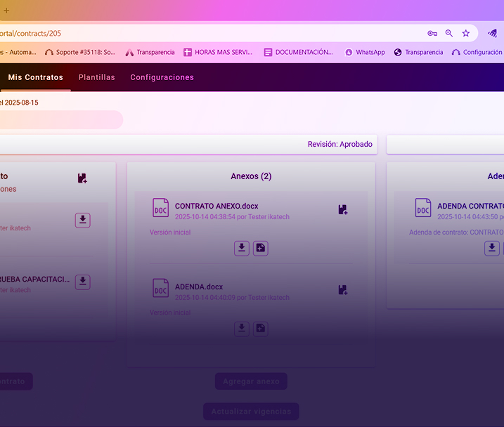
Task: Download the ADENDA.docx annex file
Action: (x=242, y=328)
